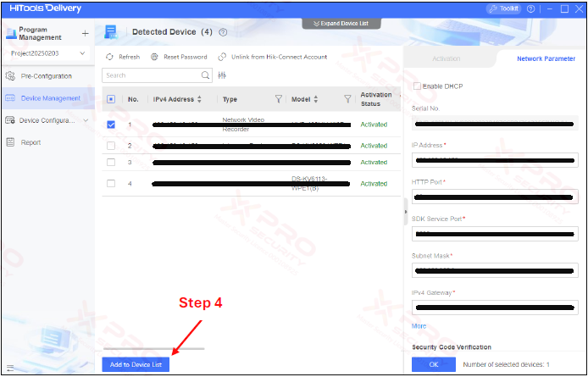Toggle the select-all header checkbox
Screen dimensions: 588x377
click(111, 99)
